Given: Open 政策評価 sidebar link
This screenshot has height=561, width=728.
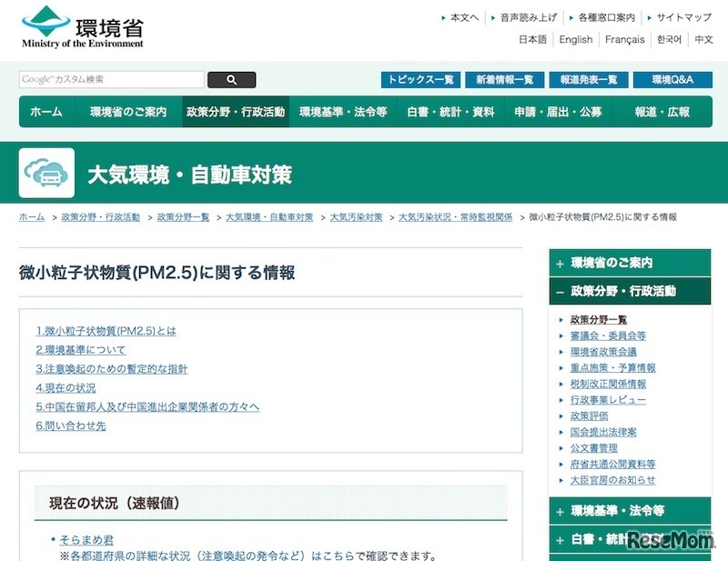Looking at the screenshot, I should 589,416.
